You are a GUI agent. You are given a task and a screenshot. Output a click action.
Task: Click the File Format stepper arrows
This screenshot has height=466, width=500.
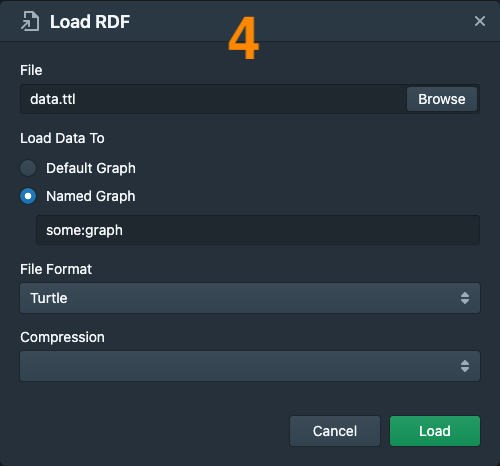pyautogui.click(x=465, y=298)
